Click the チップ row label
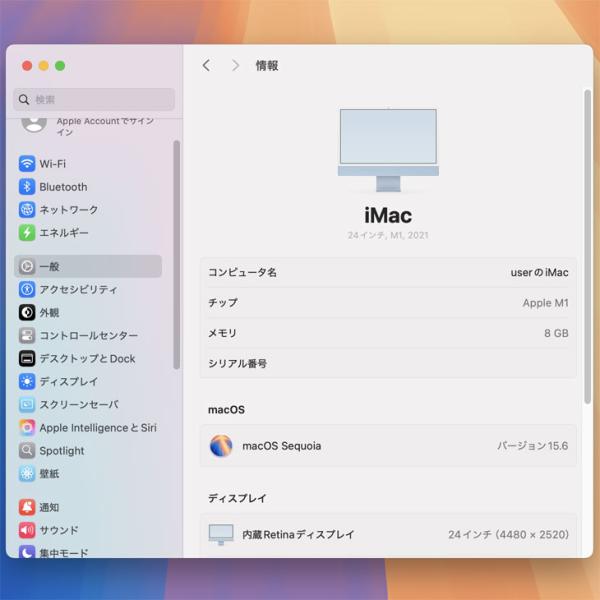Viewport: 600px width, 600px height. coord(223,303)
